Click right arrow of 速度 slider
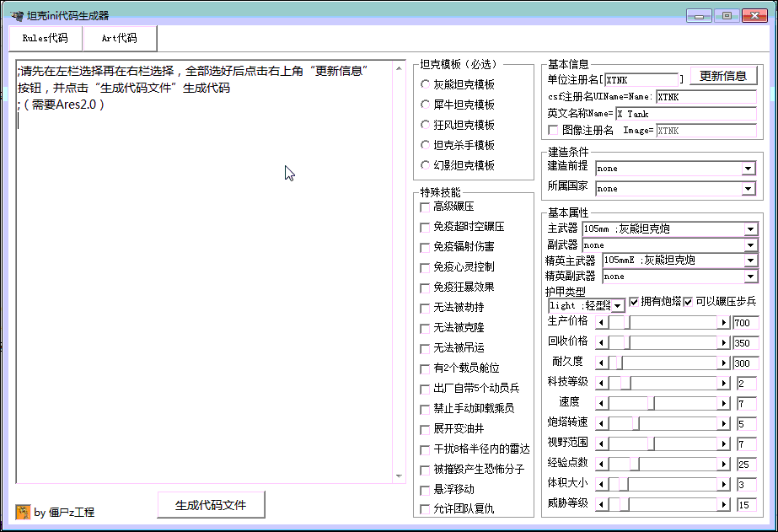 [x=723, y=404]
